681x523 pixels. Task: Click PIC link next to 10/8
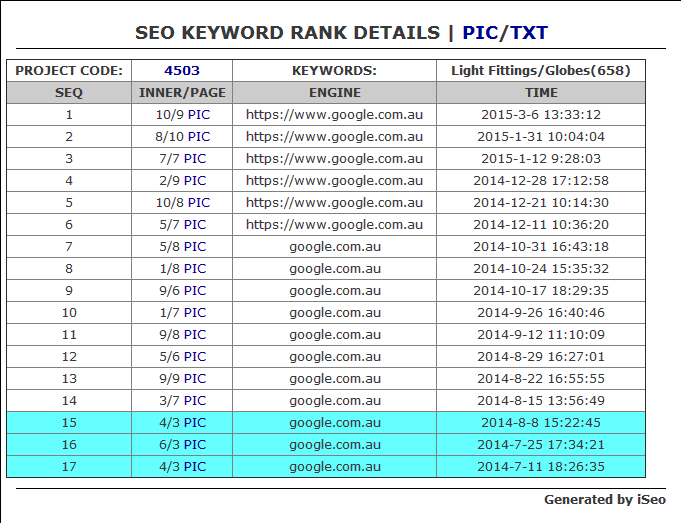coord(198,203)
